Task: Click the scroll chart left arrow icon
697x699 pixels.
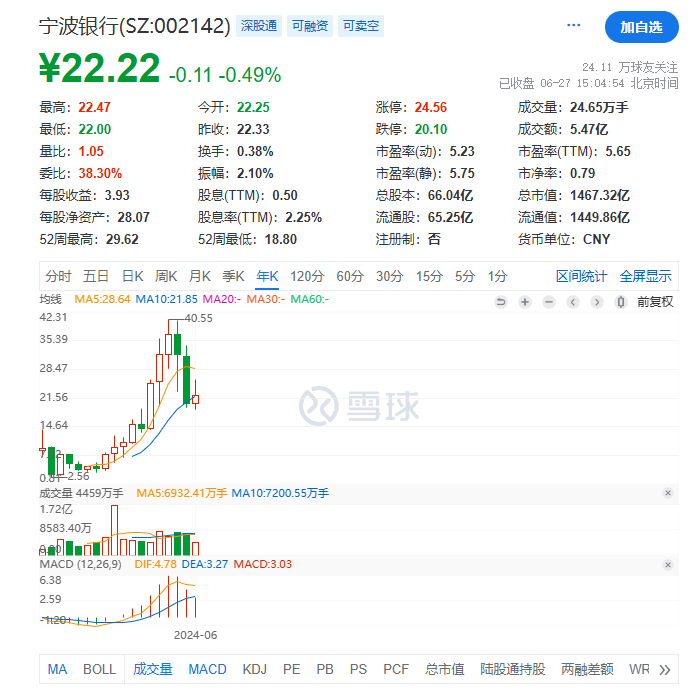Action: [x=573, y=302]
